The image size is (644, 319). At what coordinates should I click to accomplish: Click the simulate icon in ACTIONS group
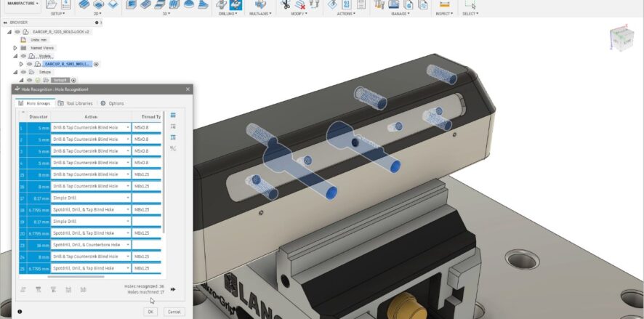click(x=332, y=4)
